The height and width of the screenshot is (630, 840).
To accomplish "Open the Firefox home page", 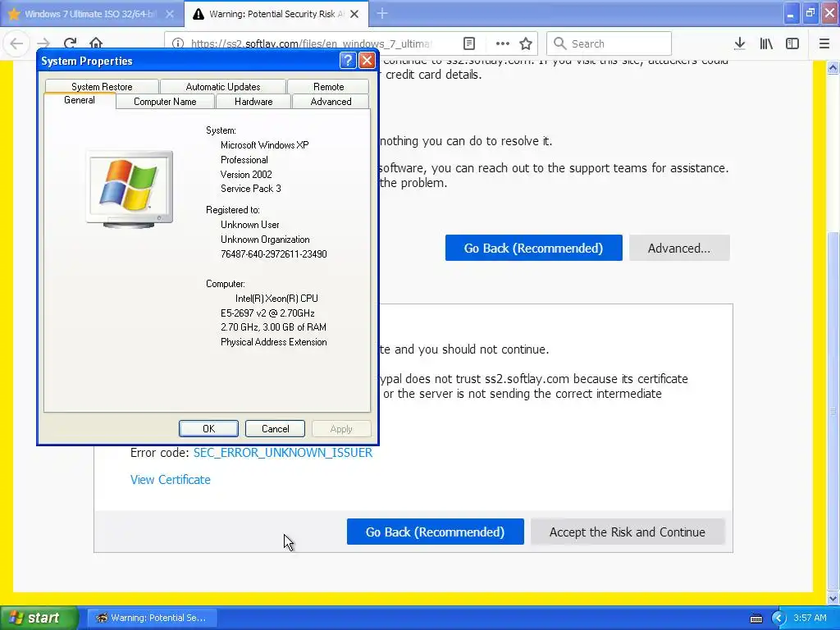I will pyautogui.click(x=96, y=43).
